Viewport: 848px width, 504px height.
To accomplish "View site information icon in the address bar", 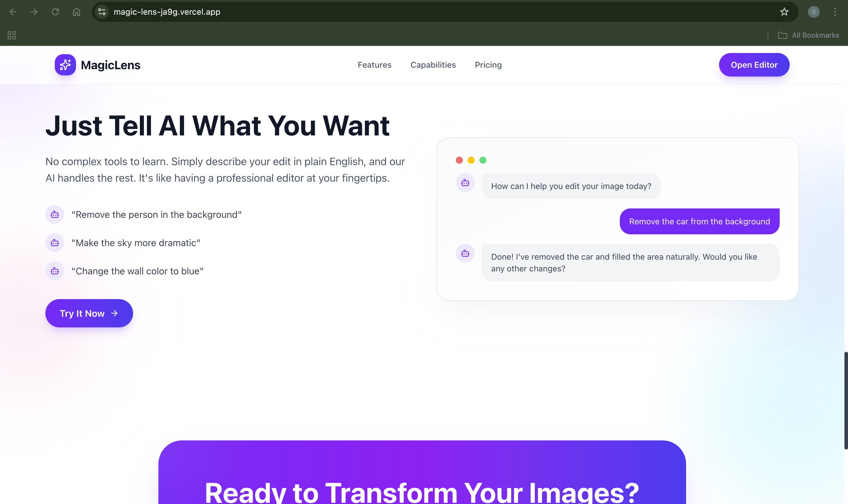I will tap(102, 12).
